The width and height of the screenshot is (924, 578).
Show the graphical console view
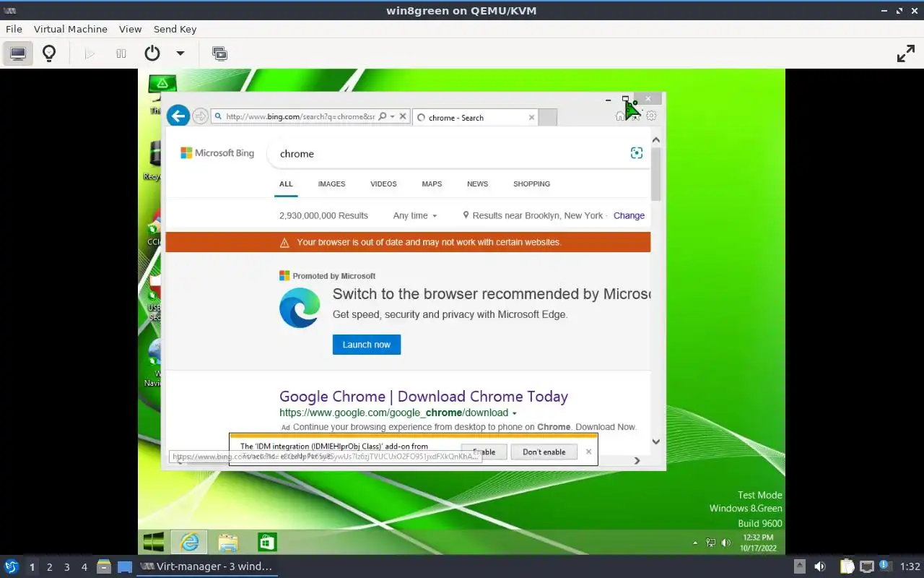18,53
